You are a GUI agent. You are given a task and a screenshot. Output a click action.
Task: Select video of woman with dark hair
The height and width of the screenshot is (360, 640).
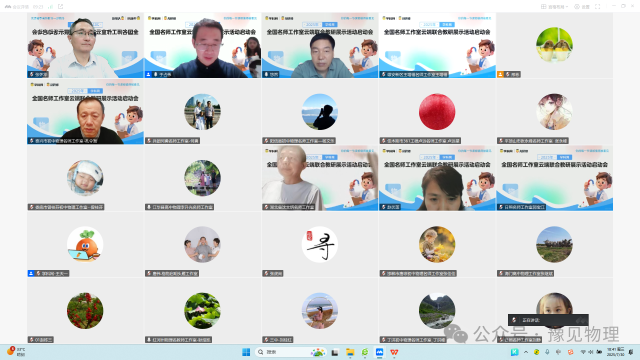[x=437, y=178]
